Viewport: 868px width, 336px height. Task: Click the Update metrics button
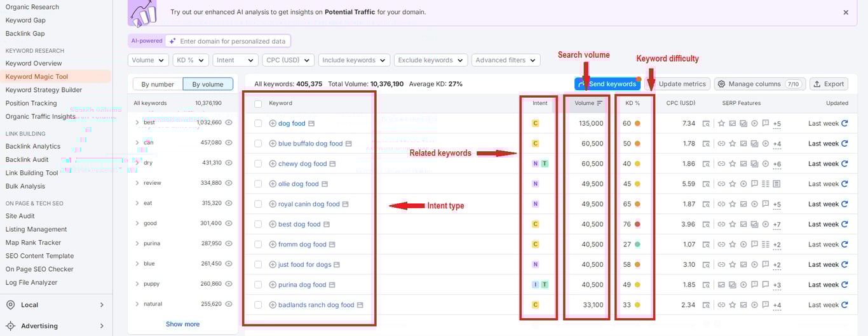677,84
